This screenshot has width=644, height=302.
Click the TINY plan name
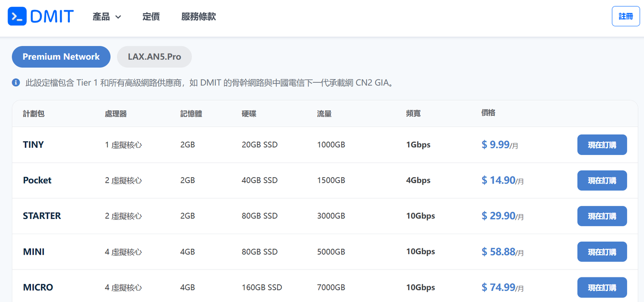pos(34,145)
